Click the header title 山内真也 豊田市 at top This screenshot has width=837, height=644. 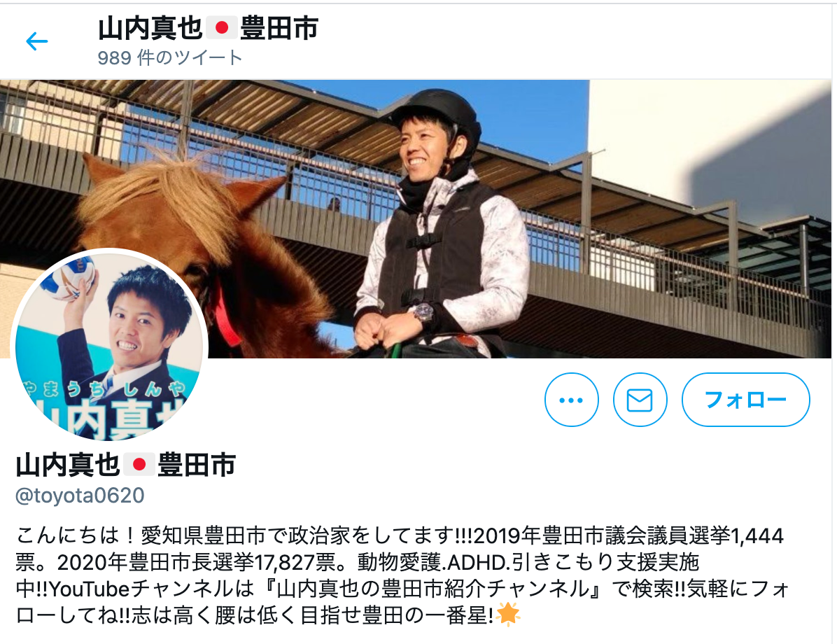[x=208, y=28]
